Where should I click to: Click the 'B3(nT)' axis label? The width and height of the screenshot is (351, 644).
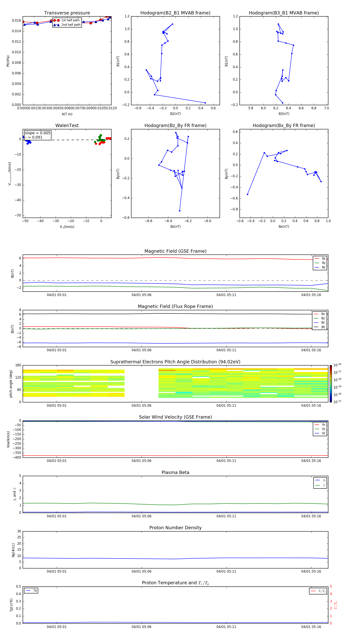click(x=284, y=114)
